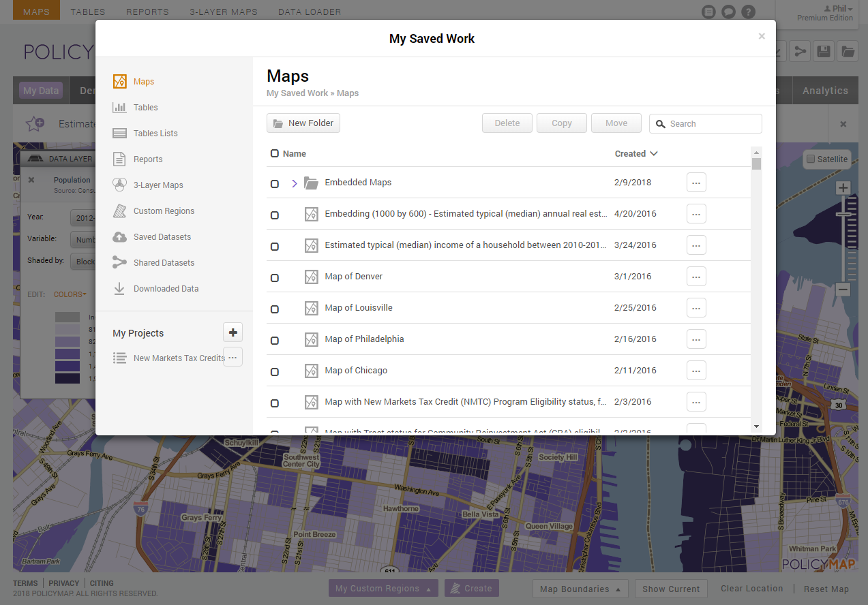This screenshot has height=605, width=868.
Task: Open My Custom Regions dropdown
Action: pyautogui.click(x=383, y=589)
